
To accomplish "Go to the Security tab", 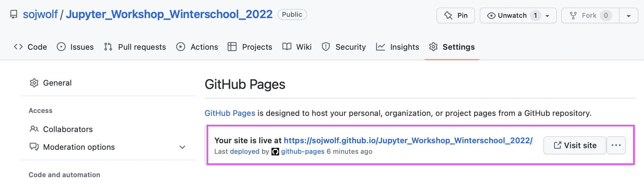I will [344, 47].
